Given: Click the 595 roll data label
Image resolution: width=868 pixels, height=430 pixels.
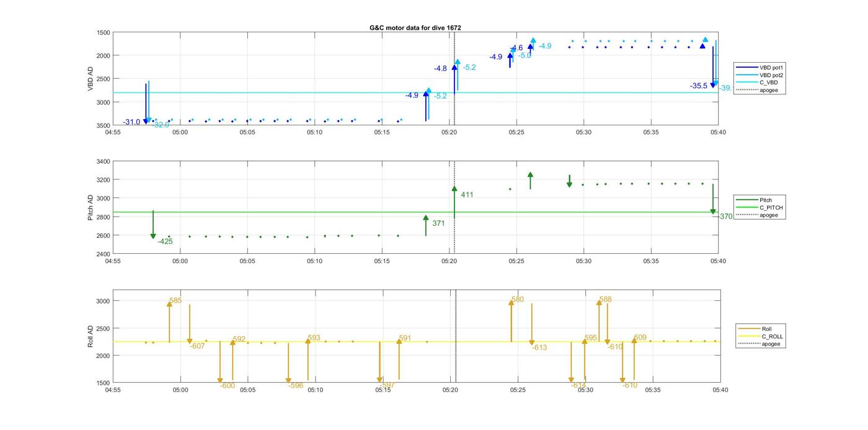Looking at the screenshot, I should pyautogui.click(x=591, y=338).
